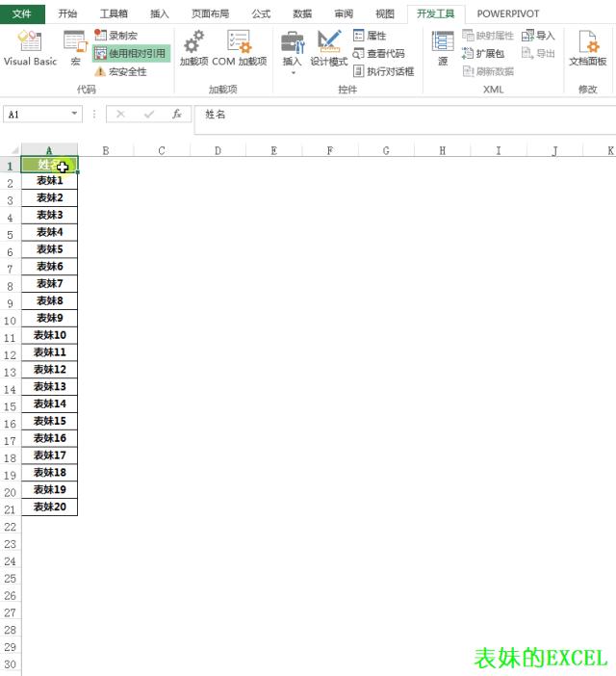Open 宏安全性 macro security settings
This screenshot has width=616, height=676.
point(121,71)
